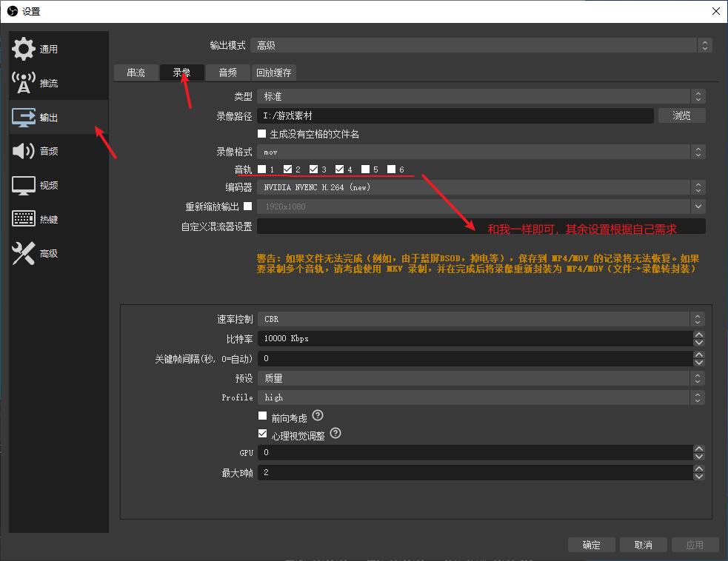
Task: Decrease 最大B帧 with the down arrow
Action: (x=699, y=476)
